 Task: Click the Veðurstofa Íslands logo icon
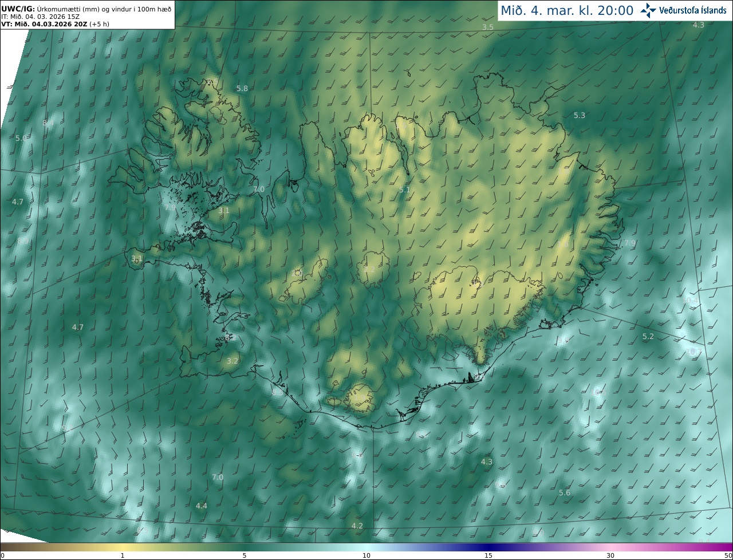tap(648, 10)
